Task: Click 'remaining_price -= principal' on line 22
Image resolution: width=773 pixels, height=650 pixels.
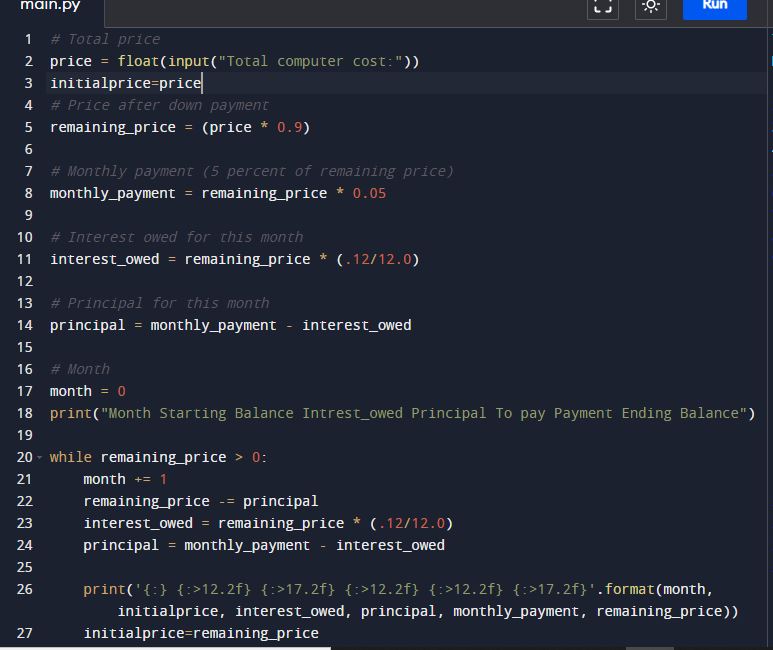Action: coord(201,502)
